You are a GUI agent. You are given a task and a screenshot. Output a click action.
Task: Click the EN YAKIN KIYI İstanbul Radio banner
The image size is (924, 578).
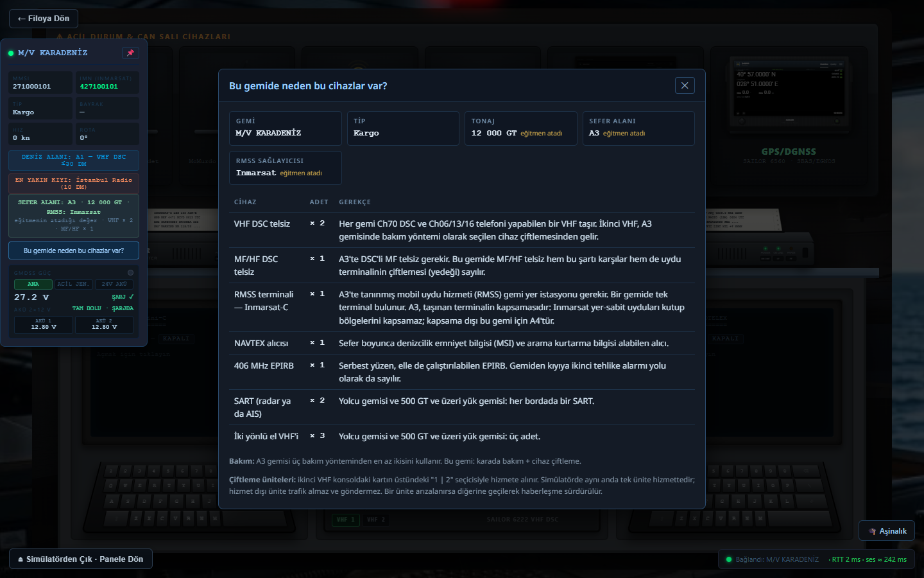74,184
